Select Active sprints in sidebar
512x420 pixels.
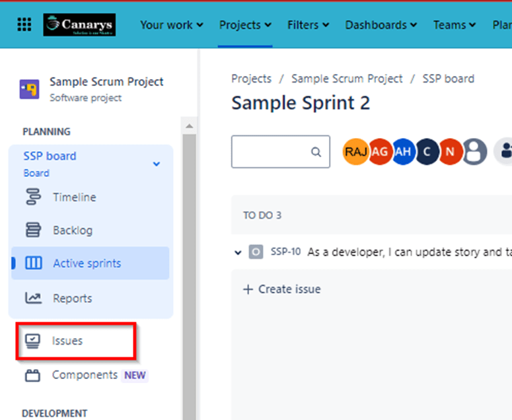(x=91, y=263)
